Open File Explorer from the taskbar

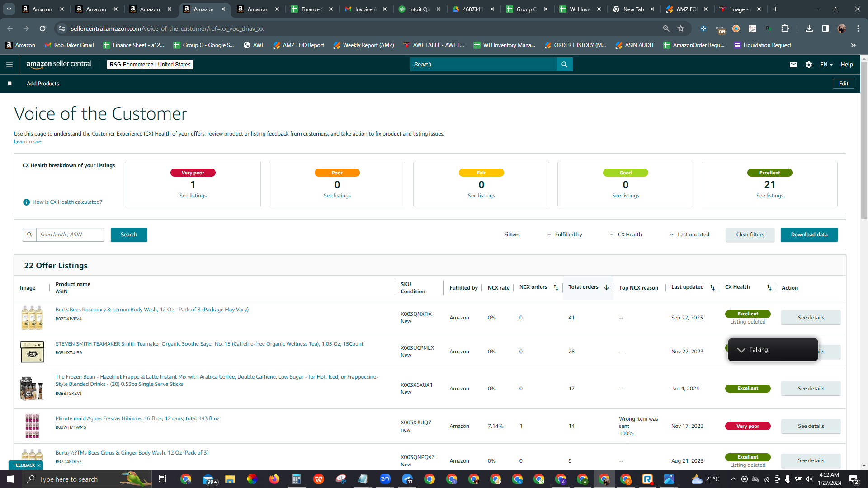coord(230,479)
